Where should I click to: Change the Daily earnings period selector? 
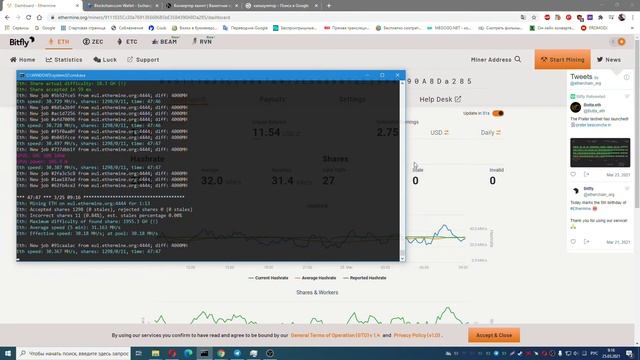click(490, 133)
